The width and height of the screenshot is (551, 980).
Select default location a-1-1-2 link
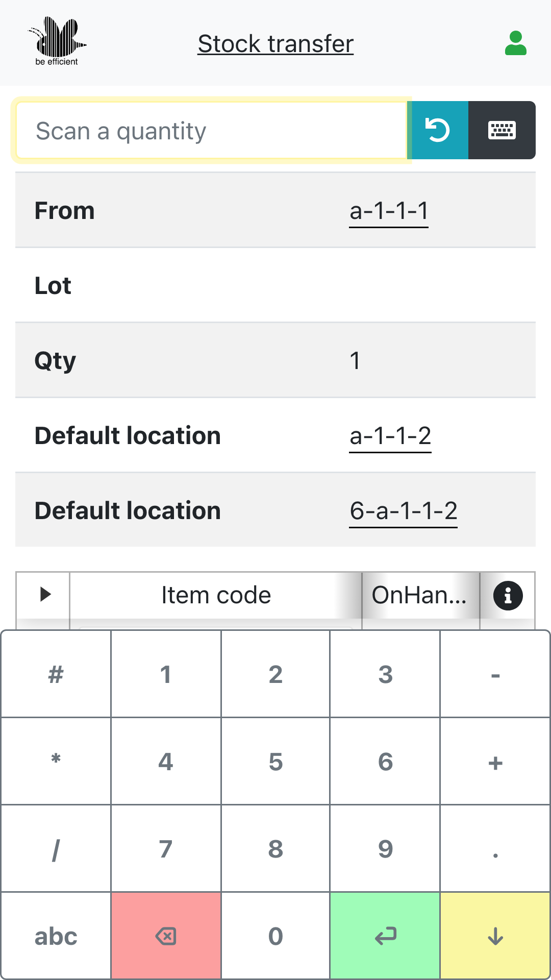[x=390, y=436]
